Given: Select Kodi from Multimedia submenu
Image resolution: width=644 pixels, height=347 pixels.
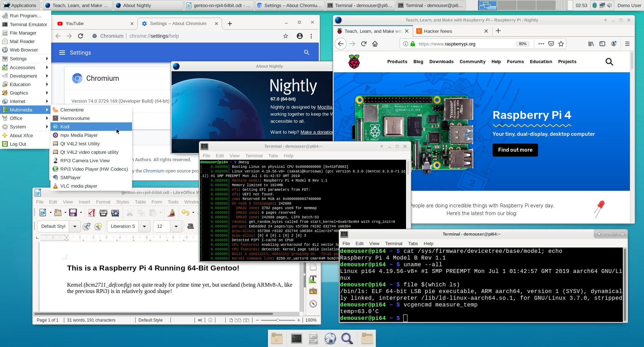Looking at the screenshot, I should tap(91, 127).
